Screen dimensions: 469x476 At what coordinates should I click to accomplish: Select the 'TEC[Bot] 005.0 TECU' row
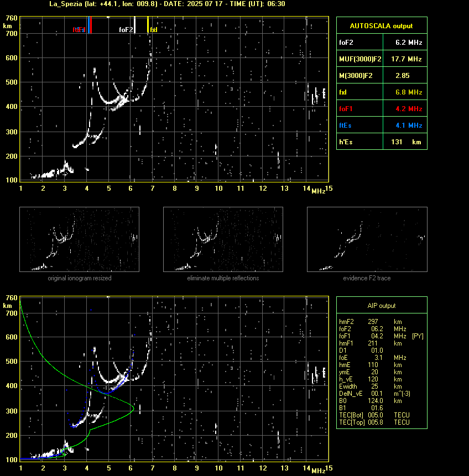[x=374, y=415]
